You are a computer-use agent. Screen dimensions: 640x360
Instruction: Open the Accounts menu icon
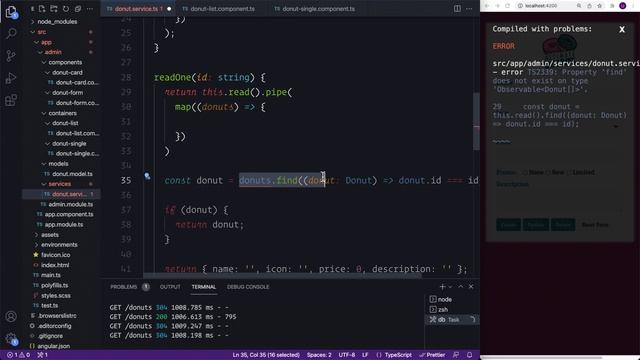(11, 316)
